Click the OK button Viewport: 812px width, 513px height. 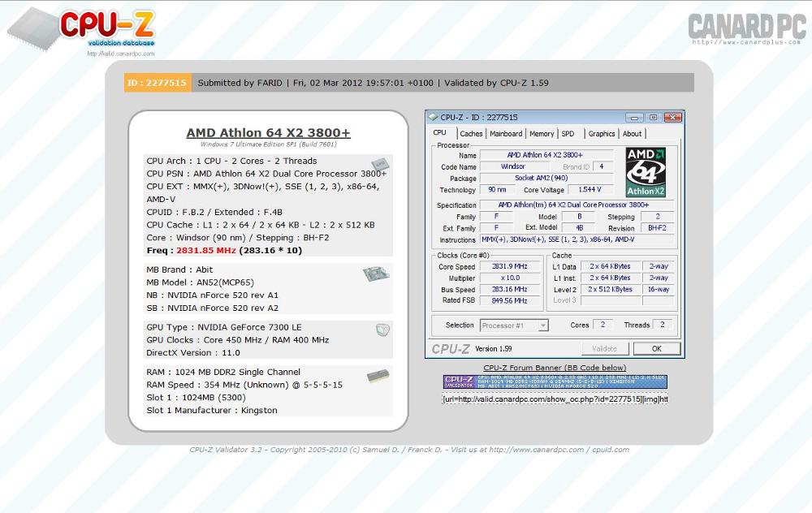point(657,348)
